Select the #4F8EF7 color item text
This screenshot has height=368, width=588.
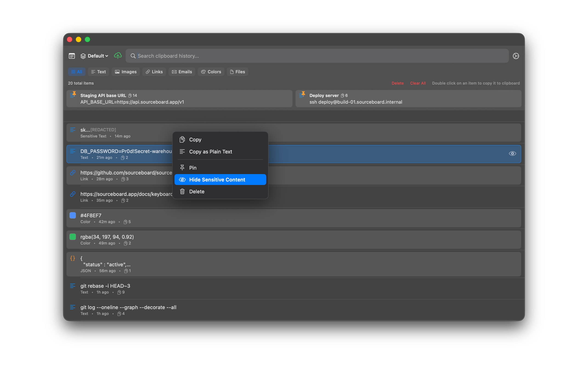click(x=91, y=216)
